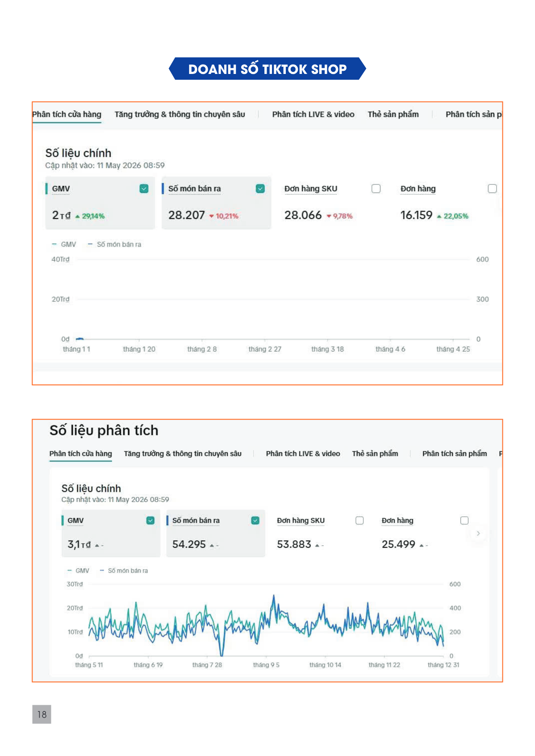Uncheck the GMV checkbox beside the 2Tđ value

(144, 189)
